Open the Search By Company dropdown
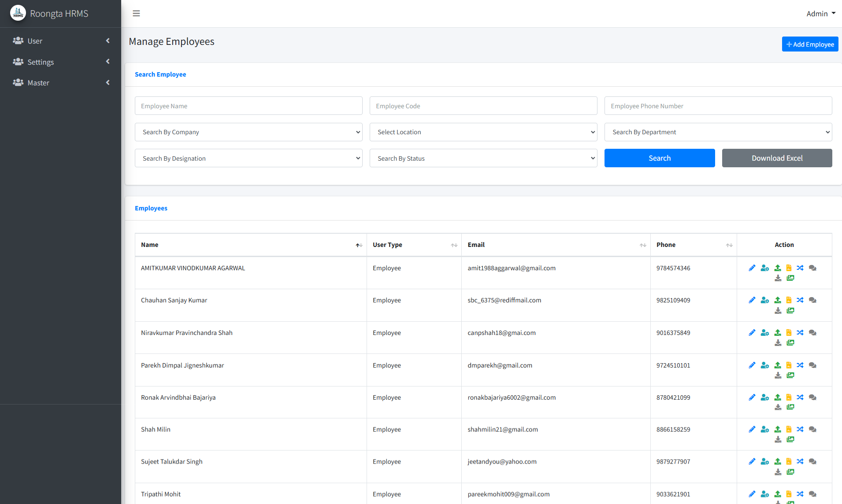842x504 pixels. [249, 132]
